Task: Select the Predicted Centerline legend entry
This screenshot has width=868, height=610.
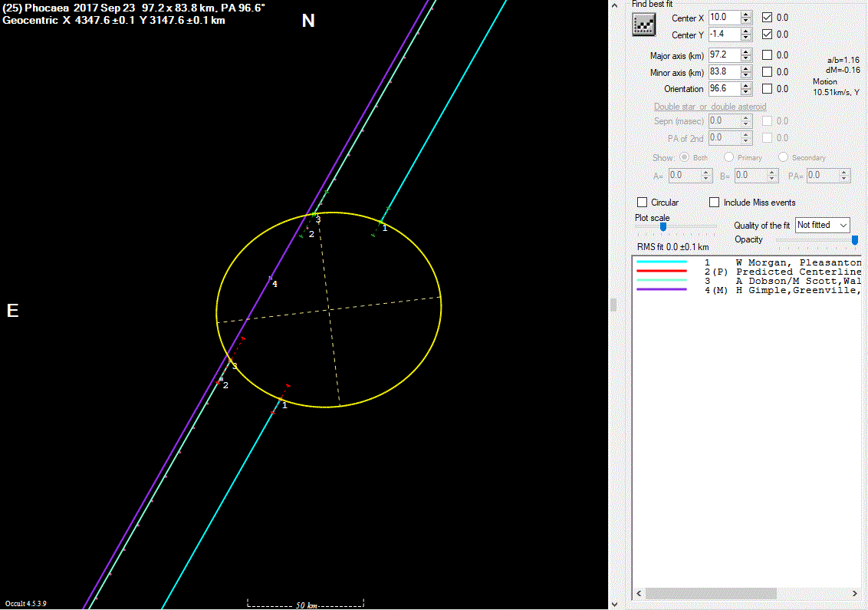Action: pyautogui.click(x=797, y=272)
